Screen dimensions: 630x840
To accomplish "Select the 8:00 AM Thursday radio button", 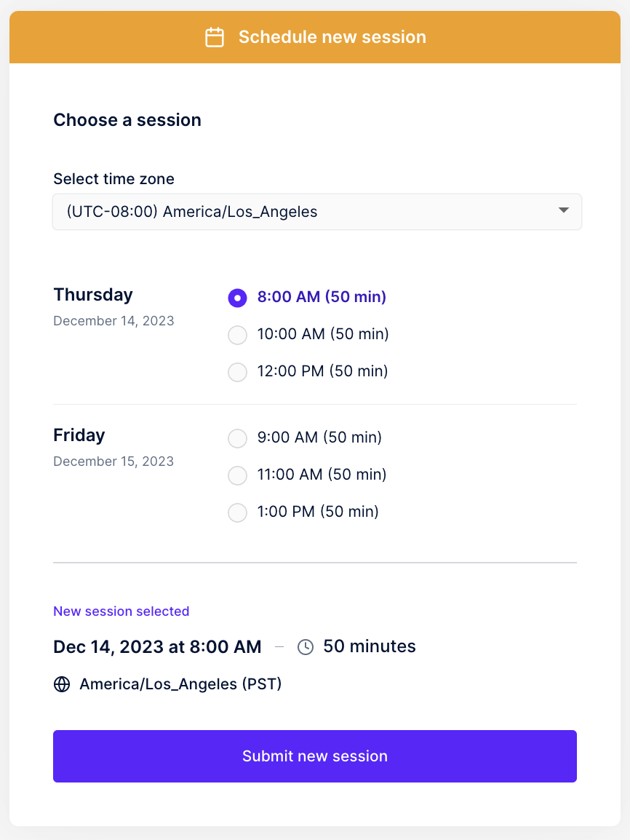I will click(x=237, y=298).
